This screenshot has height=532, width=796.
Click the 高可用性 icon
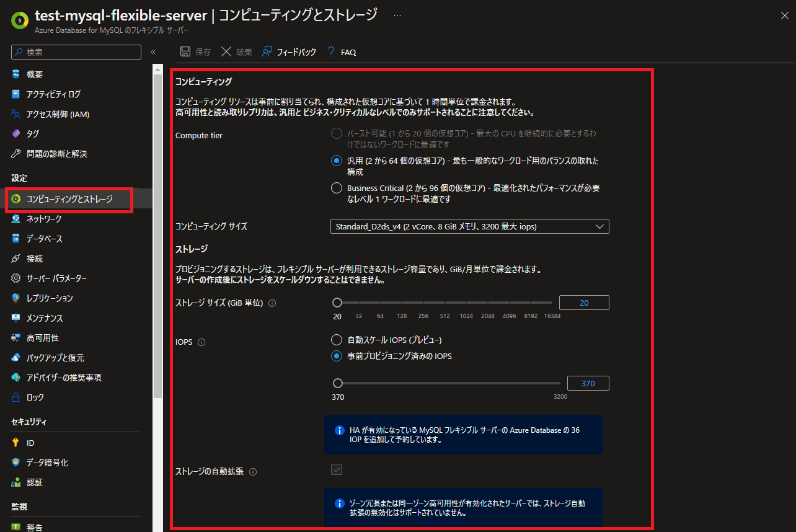(x=16, y=338)
